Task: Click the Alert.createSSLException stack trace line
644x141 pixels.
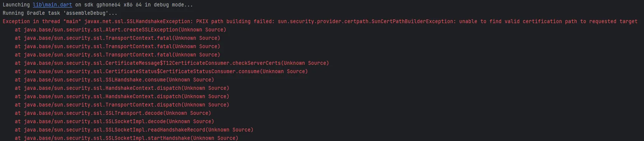Action: [x=121, y=30]
